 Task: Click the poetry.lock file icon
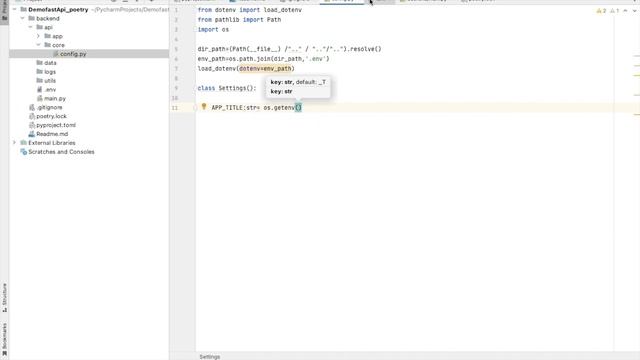tap(32, 116)
